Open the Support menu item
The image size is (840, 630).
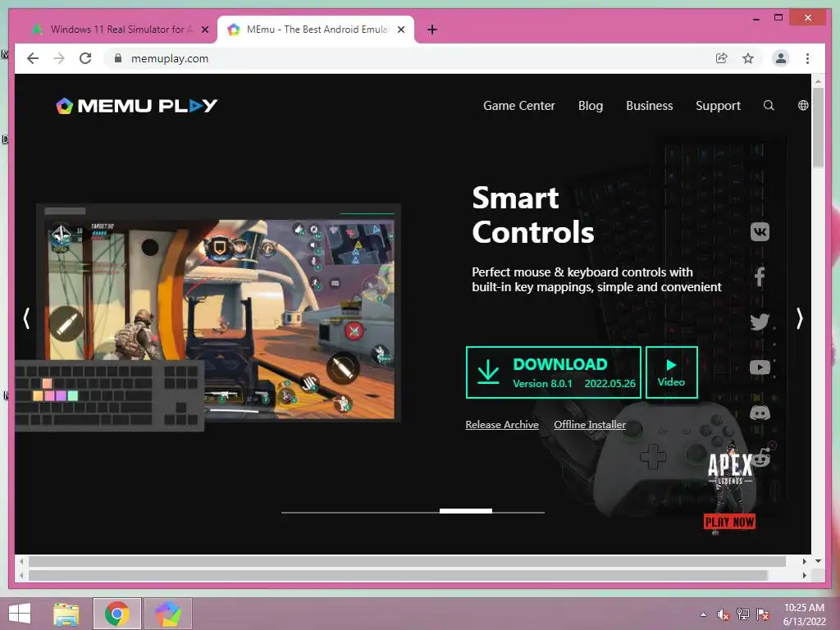click(718, 106)
